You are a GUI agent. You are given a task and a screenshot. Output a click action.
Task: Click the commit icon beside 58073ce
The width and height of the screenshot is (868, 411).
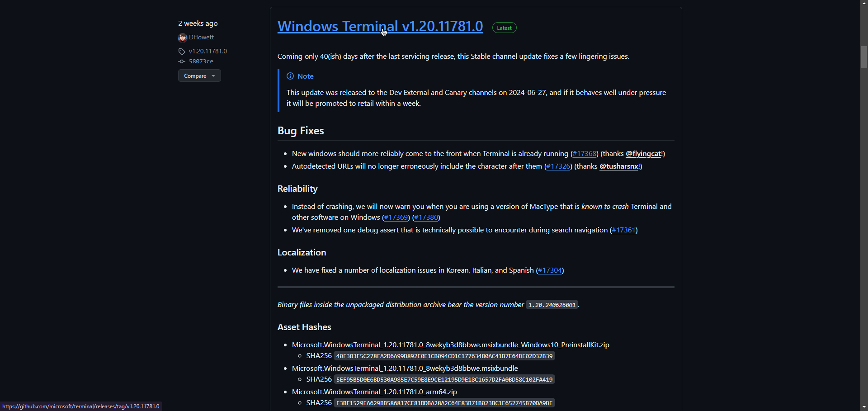pos(182,61)
